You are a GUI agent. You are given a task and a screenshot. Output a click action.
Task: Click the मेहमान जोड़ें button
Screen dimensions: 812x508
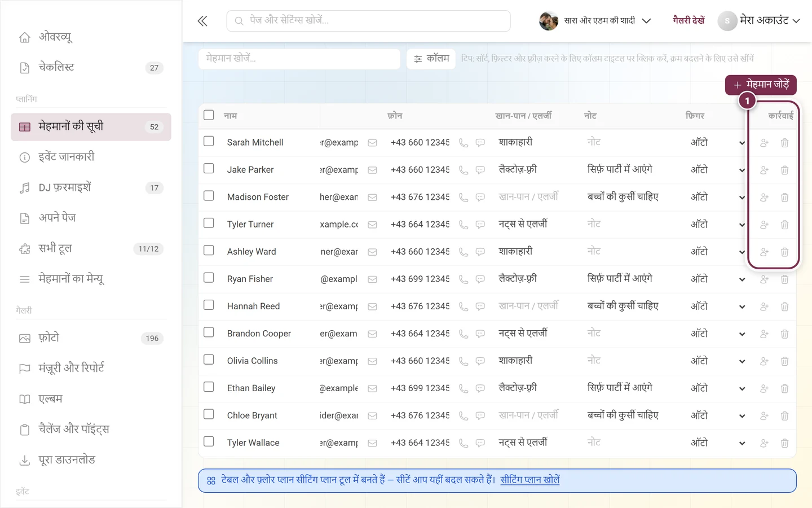coord(761,85)
